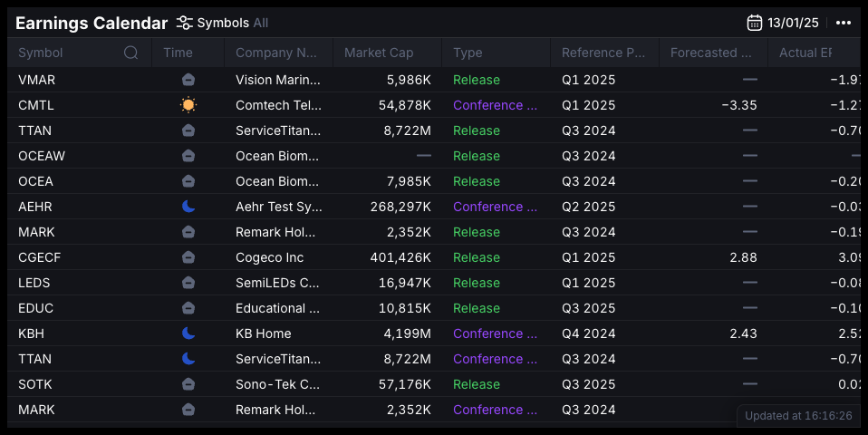Click Q4 2024 reference period for KBH

pyautogui.click(x=588, y=333)
